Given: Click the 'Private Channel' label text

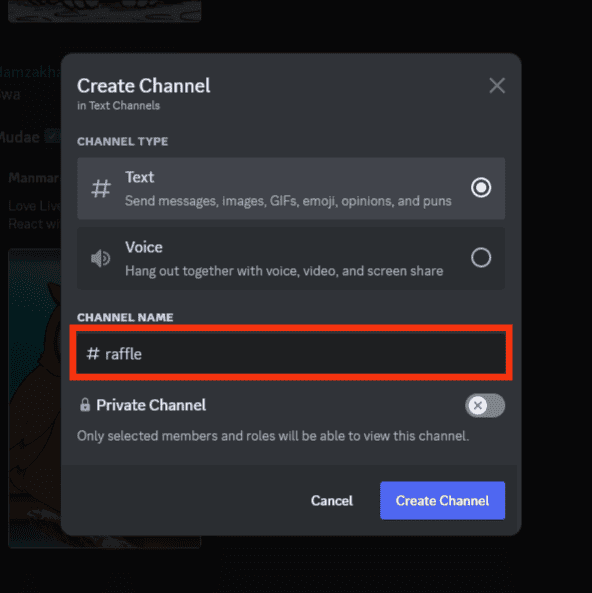Looking at the screenshot, I should coord(151,405).
